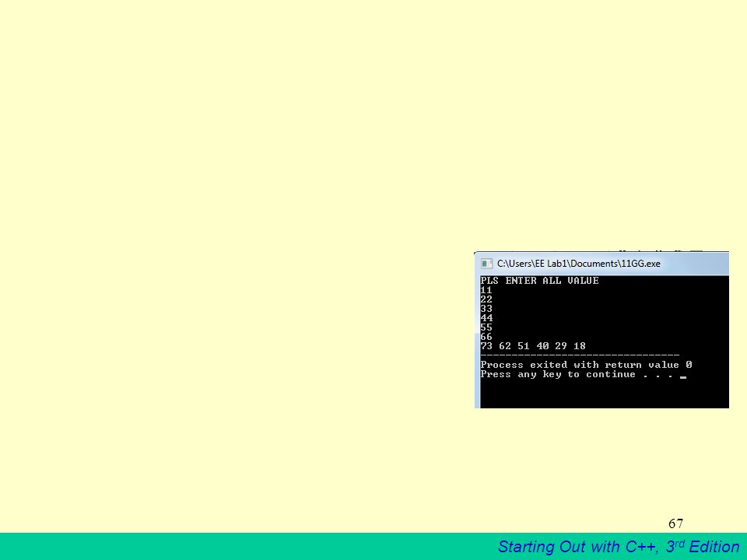The width and height of the screenshot is (747, 560).
Task: Select the input value 11
Action: pyautogui.click(x=486, y=290)
